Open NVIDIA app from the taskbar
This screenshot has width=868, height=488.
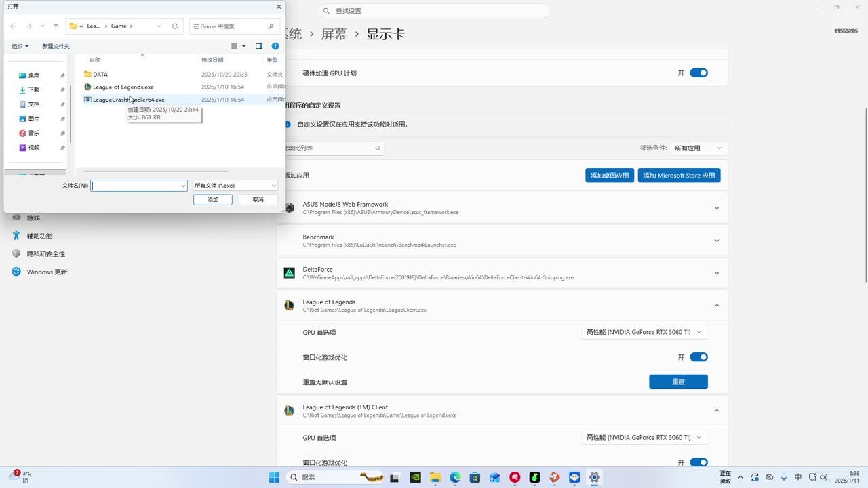coord(415,477)
